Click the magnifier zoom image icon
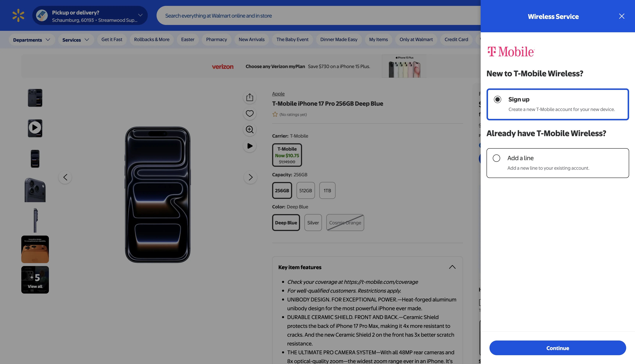 (x=250, y=130)
